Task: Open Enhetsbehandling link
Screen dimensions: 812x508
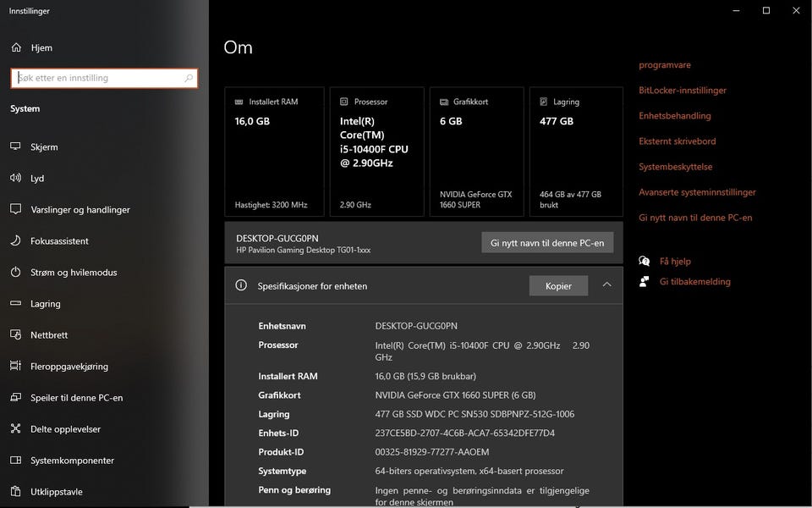Action: pos(675,116)
